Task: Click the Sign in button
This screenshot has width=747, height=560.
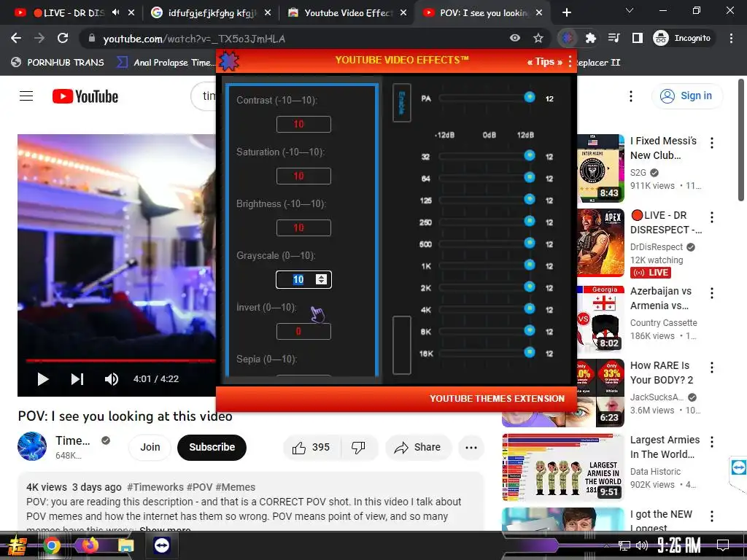Action: [687, 96]
